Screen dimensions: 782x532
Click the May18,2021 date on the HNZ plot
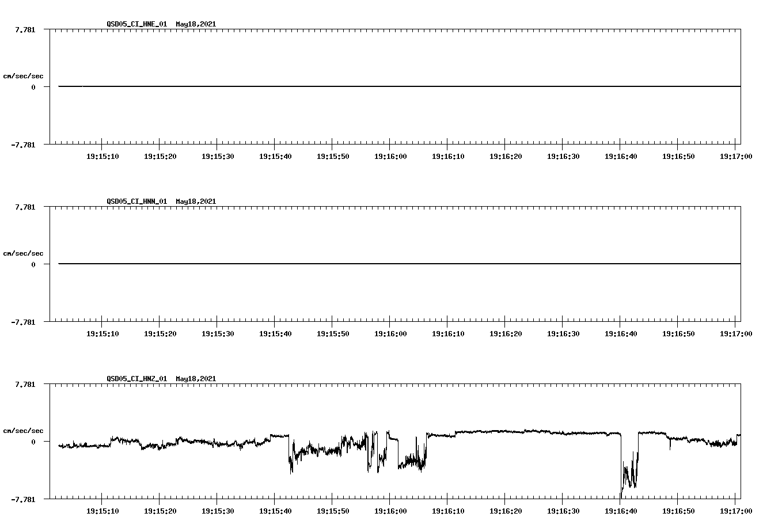(x=195, y=379)
